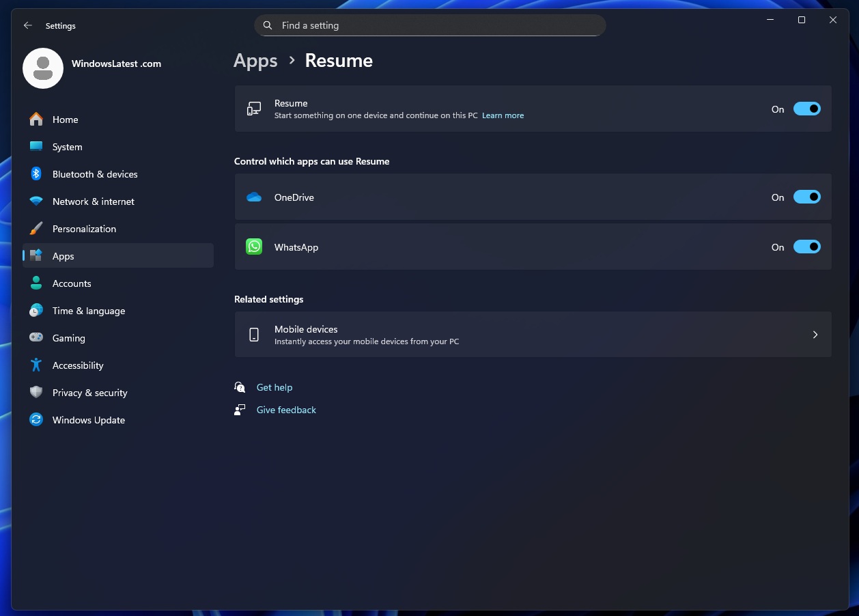Turn off WhatsApp Resume access
Viewport: 859px width, 616px height.
(806, 247)
